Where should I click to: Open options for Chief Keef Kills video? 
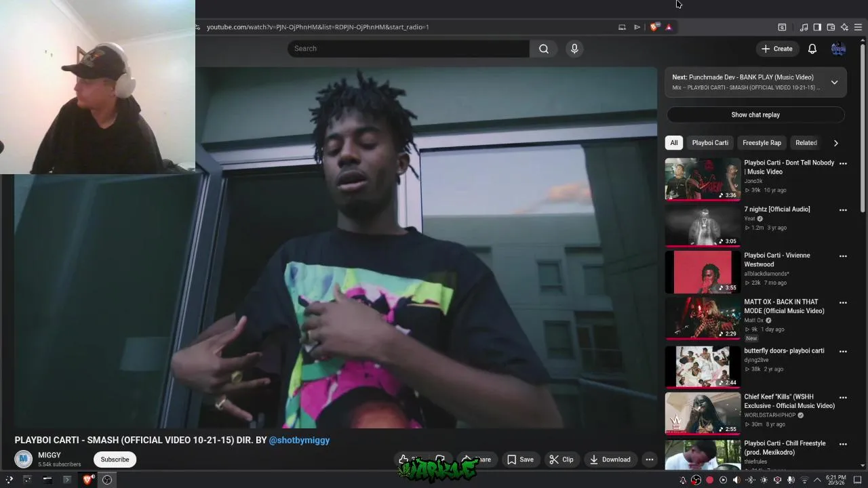pyautogui.click(x=843, y=397)
